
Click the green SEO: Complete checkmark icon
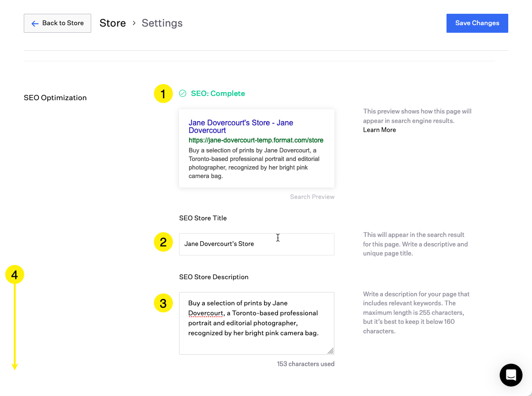click(183, 94)
